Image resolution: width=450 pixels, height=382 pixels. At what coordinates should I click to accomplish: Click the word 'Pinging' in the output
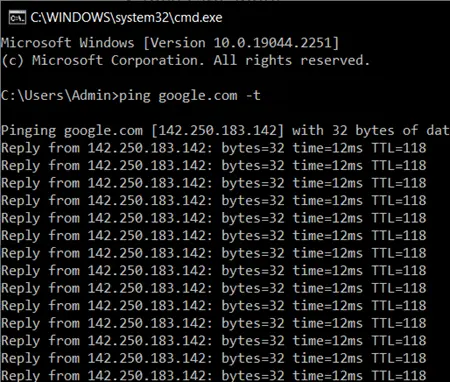[x=29, y=131]
